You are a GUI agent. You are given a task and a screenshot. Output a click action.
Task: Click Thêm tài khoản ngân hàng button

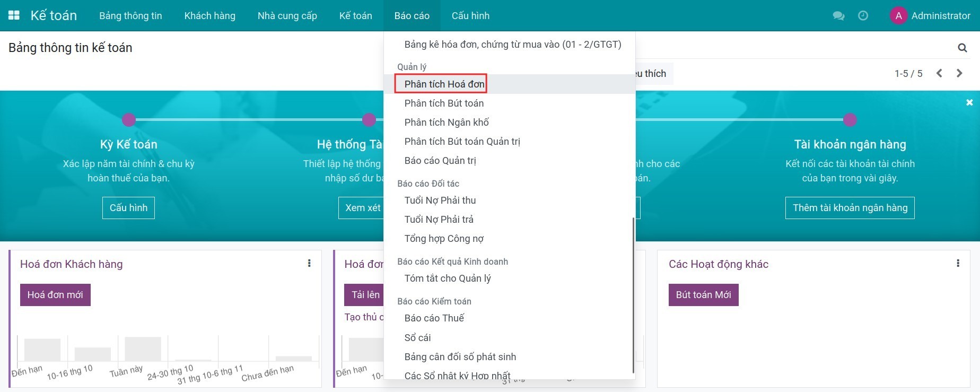[x=850, y=208]
